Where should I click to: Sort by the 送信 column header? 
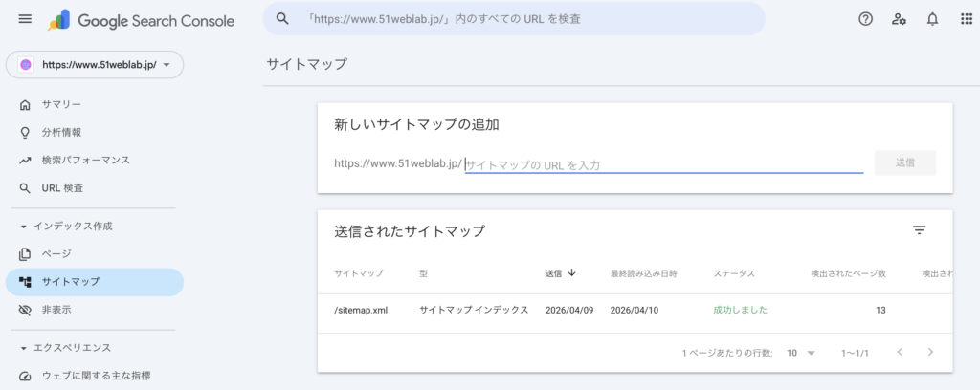560,273
